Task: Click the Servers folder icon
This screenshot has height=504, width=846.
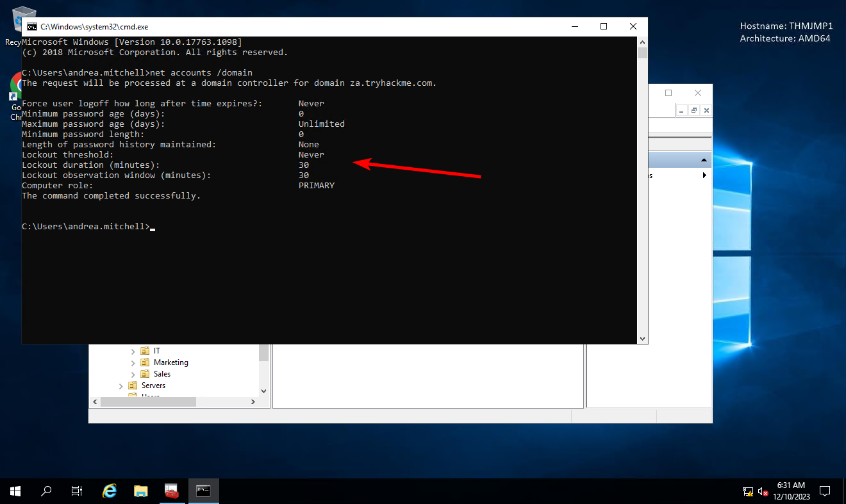Action: (x=133, y=386)
